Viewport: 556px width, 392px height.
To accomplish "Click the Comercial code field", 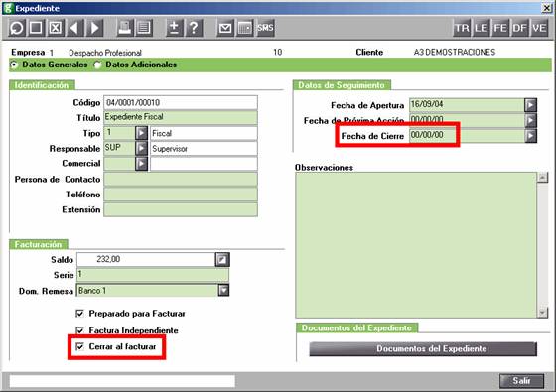I will [119, 164].
